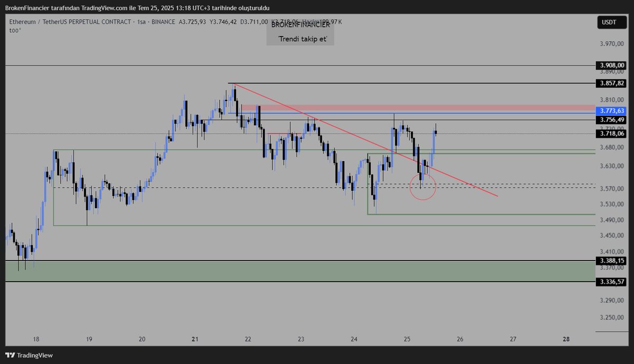This screenshot has width=634, height=364.
Task: Click the 3.630,00 price axis value
Action: point(612,166)
